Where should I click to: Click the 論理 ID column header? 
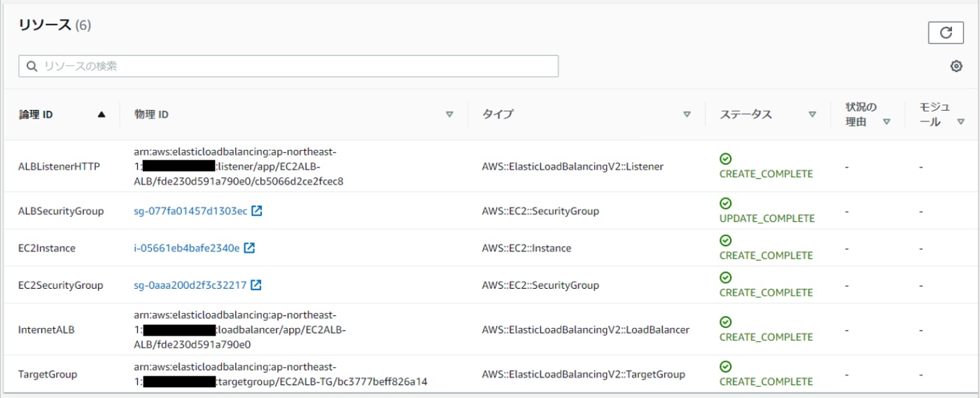36,114
